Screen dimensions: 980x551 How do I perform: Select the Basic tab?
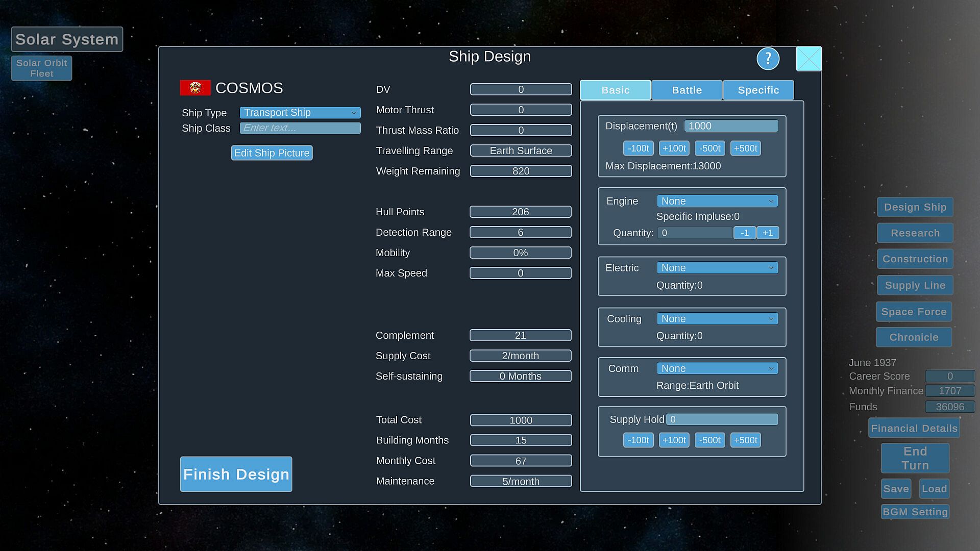pos(615,90)
